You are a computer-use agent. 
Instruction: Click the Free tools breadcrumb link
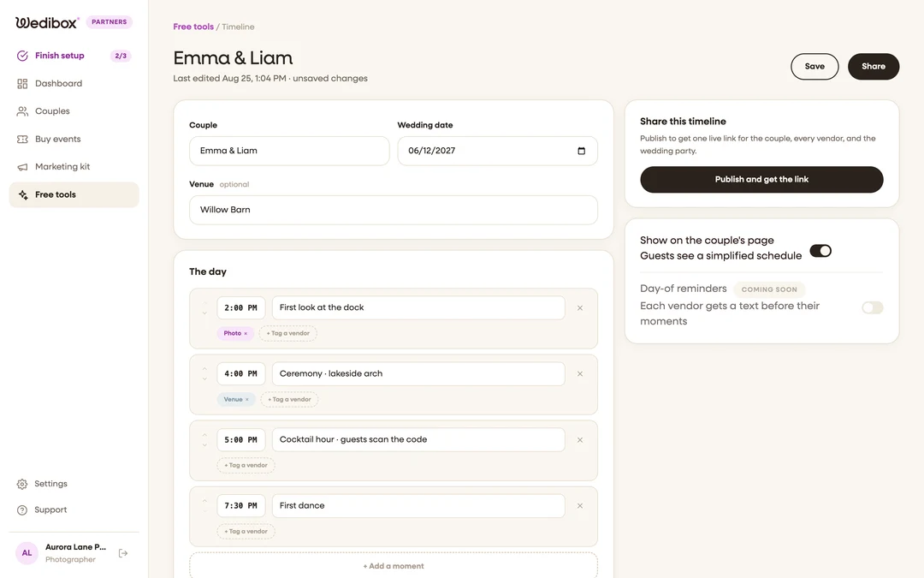coord(193,27)
